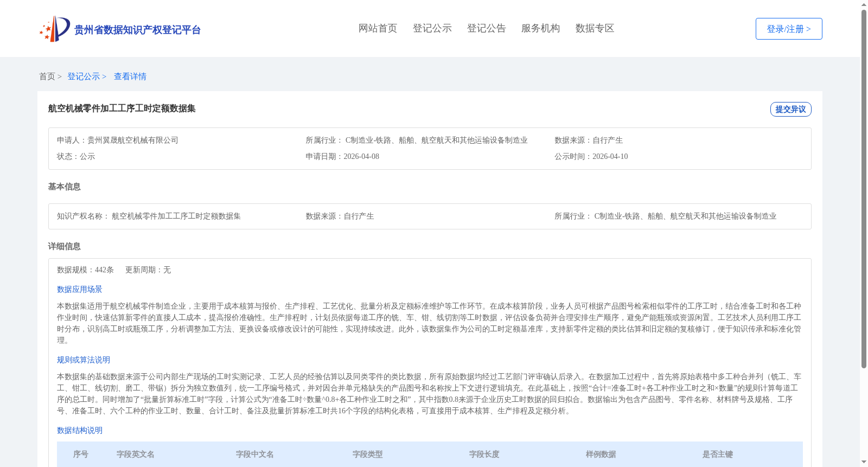This screenshot has width=868, height=467.
Task: Click the 数据规模：442条 text
Action: click(x=86, y=270)
